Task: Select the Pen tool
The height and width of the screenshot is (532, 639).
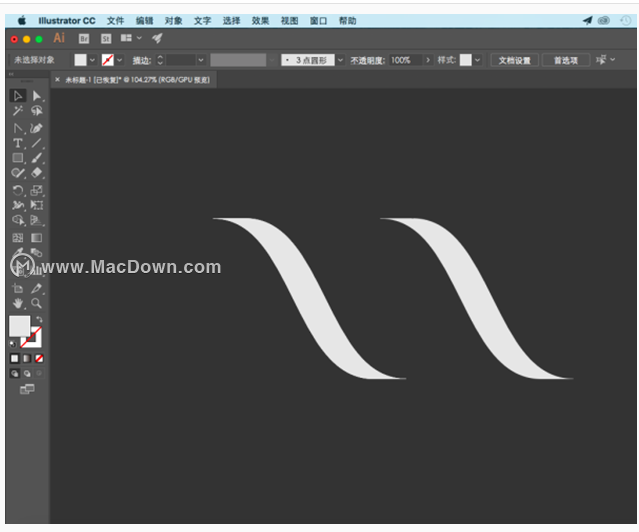Action: pyautogui.click(x=18, y=128)
